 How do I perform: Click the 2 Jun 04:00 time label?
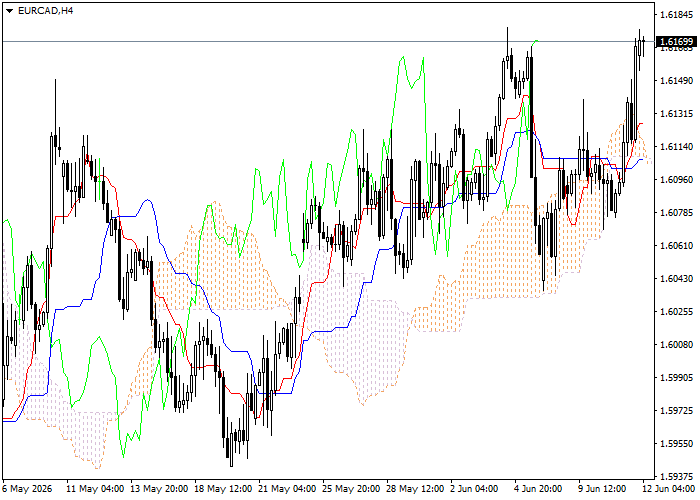click(x=475, y=489)
